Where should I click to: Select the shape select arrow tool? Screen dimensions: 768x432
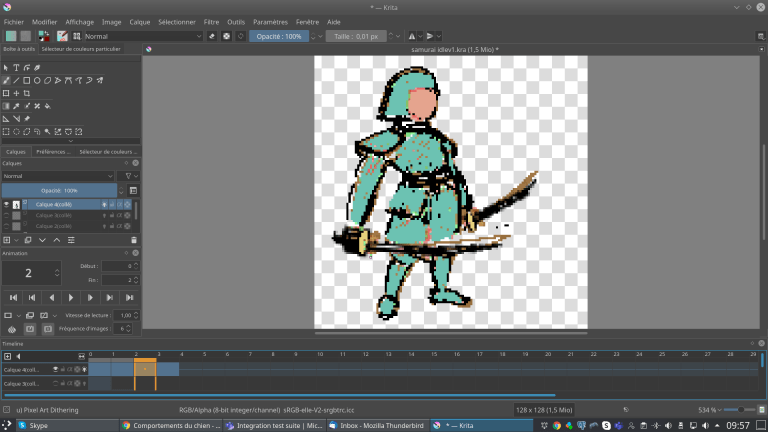point(6,68)
